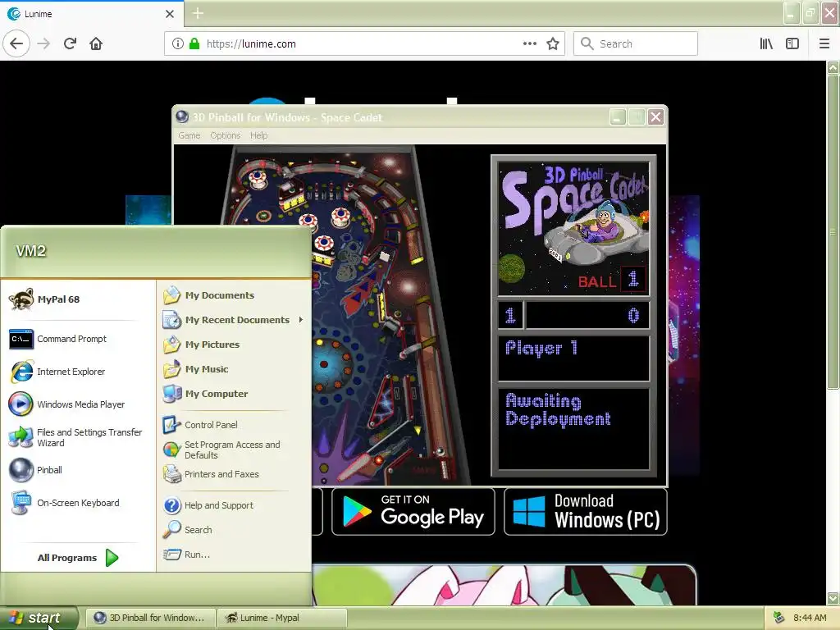Open the browser hamburger menu

pos(824,43)
